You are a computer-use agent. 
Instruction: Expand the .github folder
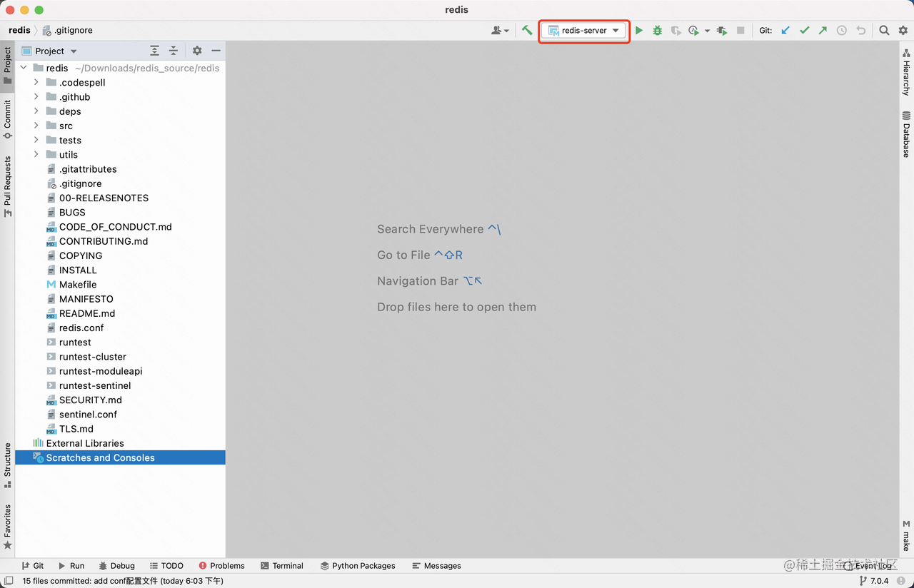pos(36,96)
